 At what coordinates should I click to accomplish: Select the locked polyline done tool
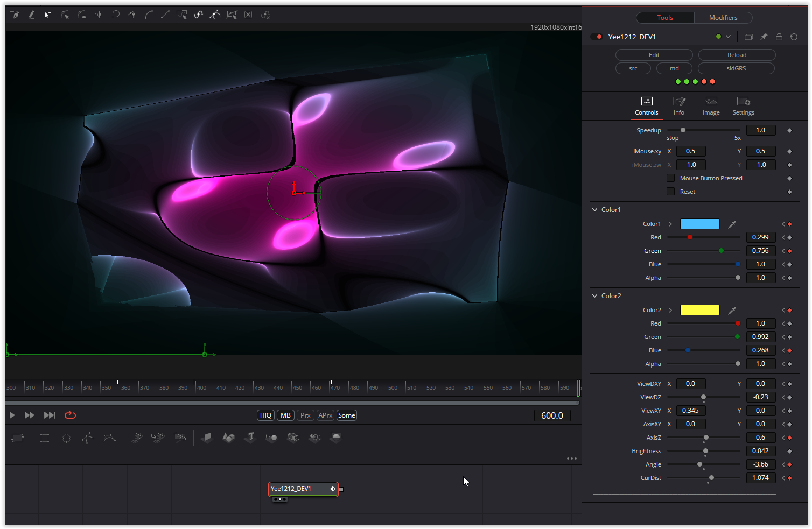(x=82, y=15)
